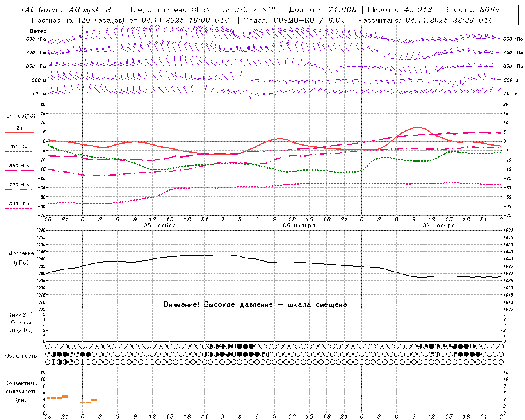
Task: Click the (мм/3ч.) precipitation unit label
Action: (21, 315)
